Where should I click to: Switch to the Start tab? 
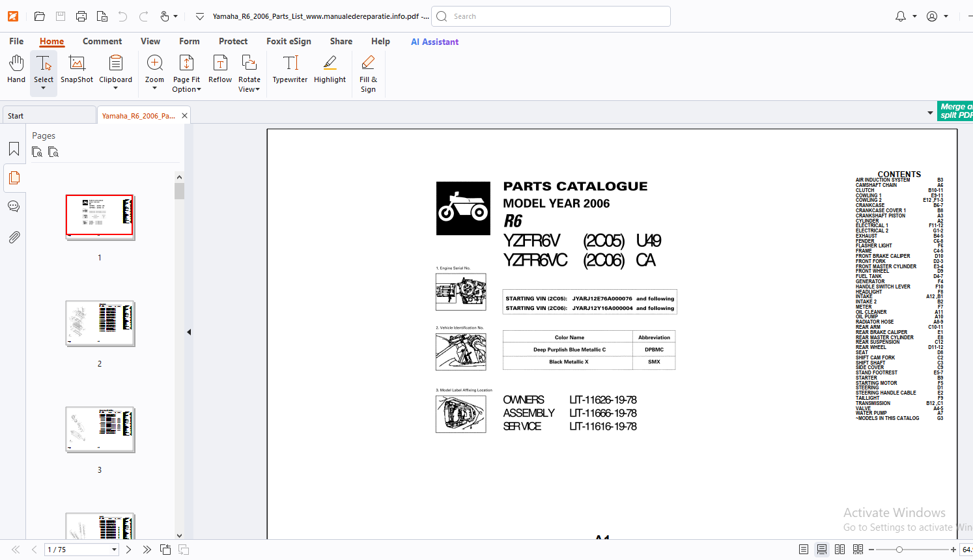(x=49, y=115)
